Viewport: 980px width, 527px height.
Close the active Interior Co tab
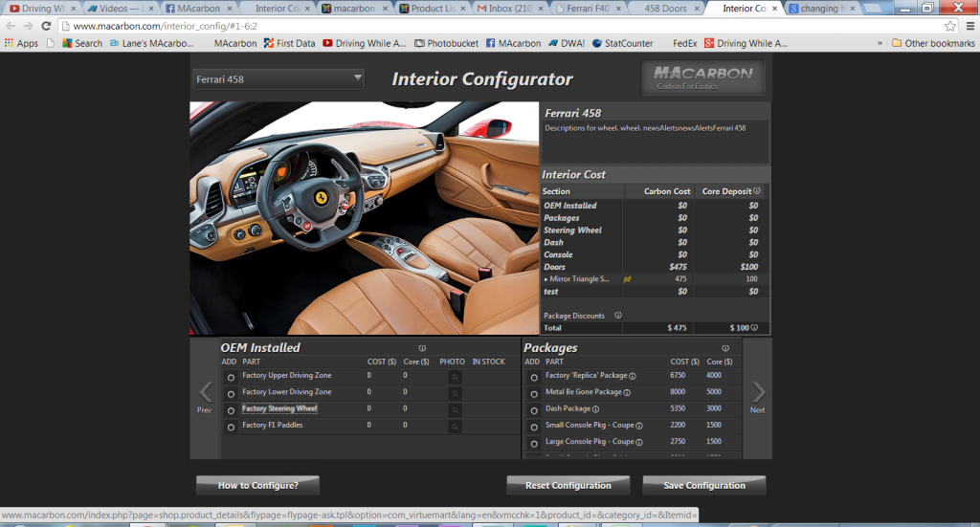click(x=775, y=9)
